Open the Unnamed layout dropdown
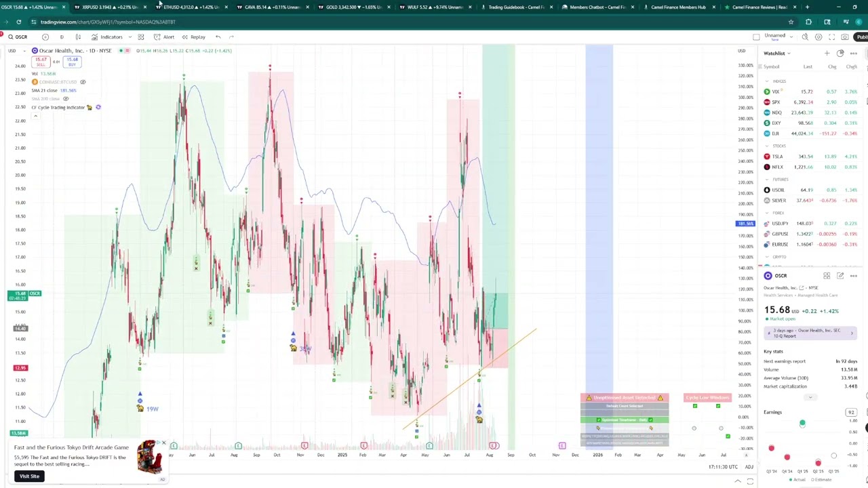 (777, 37)
